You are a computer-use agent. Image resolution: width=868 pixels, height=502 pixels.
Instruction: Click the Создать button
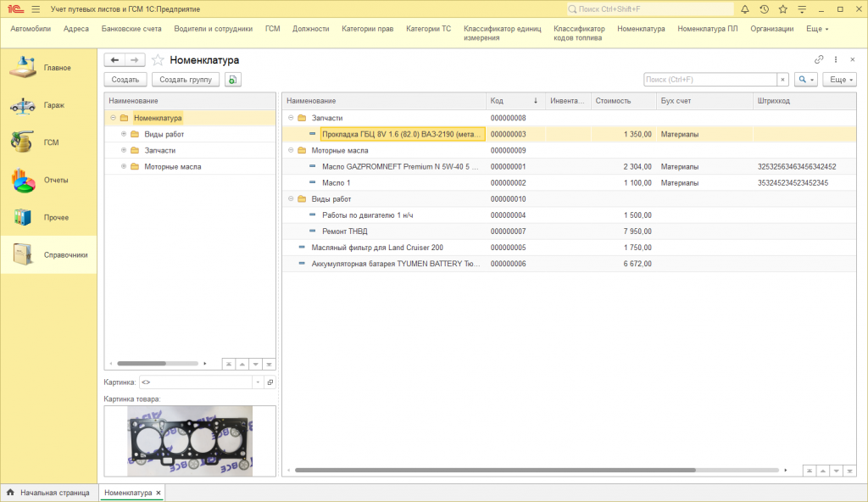pyautogui.click(x=125, y=80)
